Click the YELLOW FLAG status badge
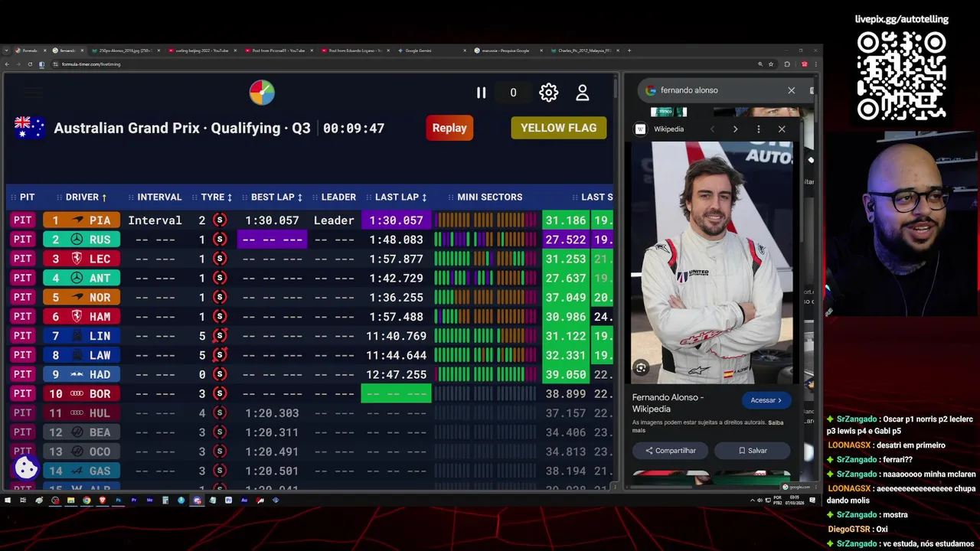Viewport: 980px width, 551px height. (558, 128)
